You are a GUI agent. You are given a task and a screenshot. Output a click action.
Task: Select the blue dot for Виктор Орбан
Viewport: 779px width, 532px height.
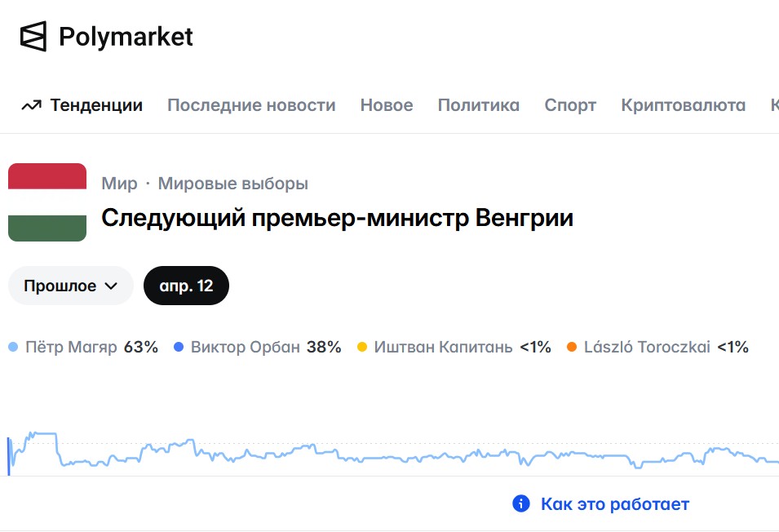tap(179, 347)
